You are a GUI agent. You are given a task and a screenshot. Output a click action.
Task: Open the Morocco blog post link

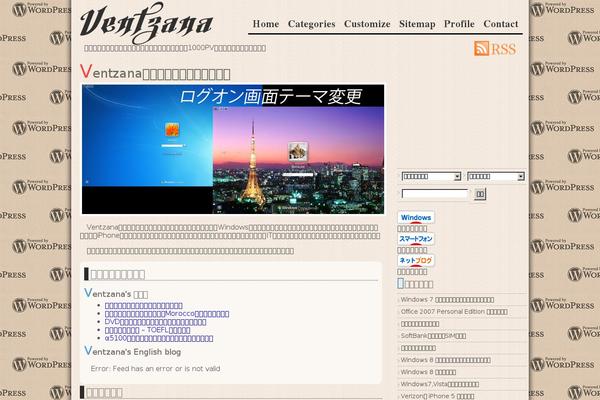[167, 314]
